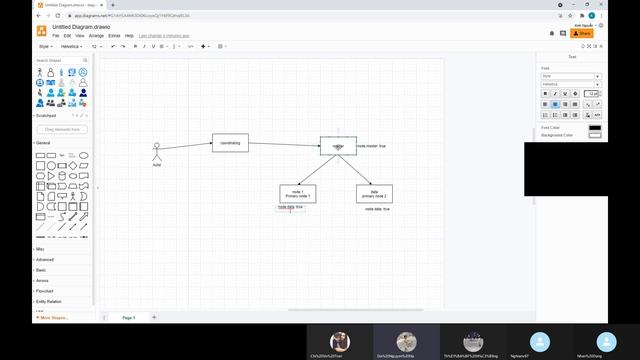Screen dimensions: 640x360
Task: Click the last change timestamp link
Action: 164,36
